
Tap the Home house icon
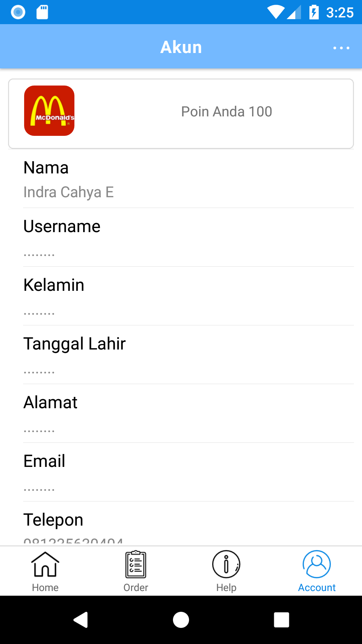[x=45, y=564]
